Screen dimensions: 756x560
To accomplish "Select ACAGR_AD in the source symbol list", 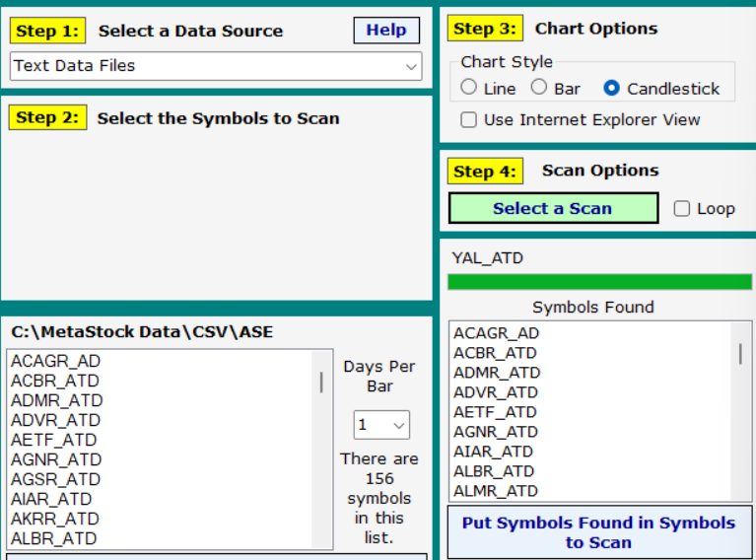I will 55,361.
